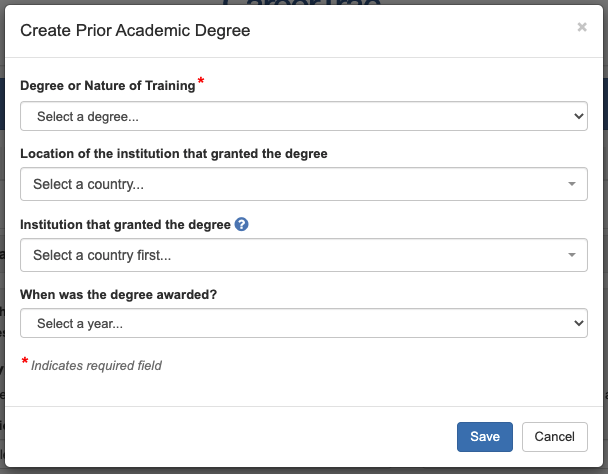608x474 pixels.
Task: Click the caret arrow on country dropdown
Action: (x=571, y=184)
